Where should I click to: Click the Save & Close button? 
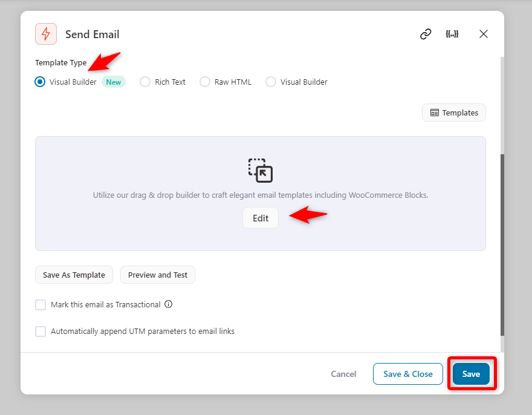[408, 374]
